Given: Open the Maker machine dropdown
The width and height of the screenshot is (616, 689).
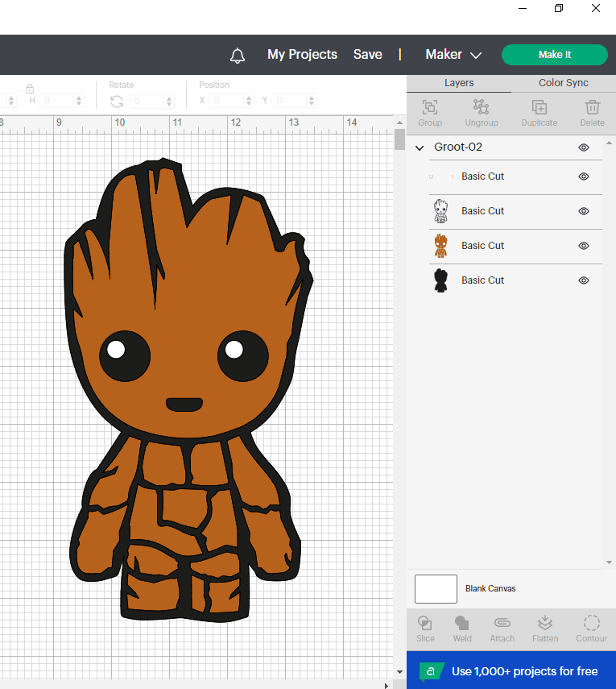Looking at the screenshot, I should tap(453, 55).
